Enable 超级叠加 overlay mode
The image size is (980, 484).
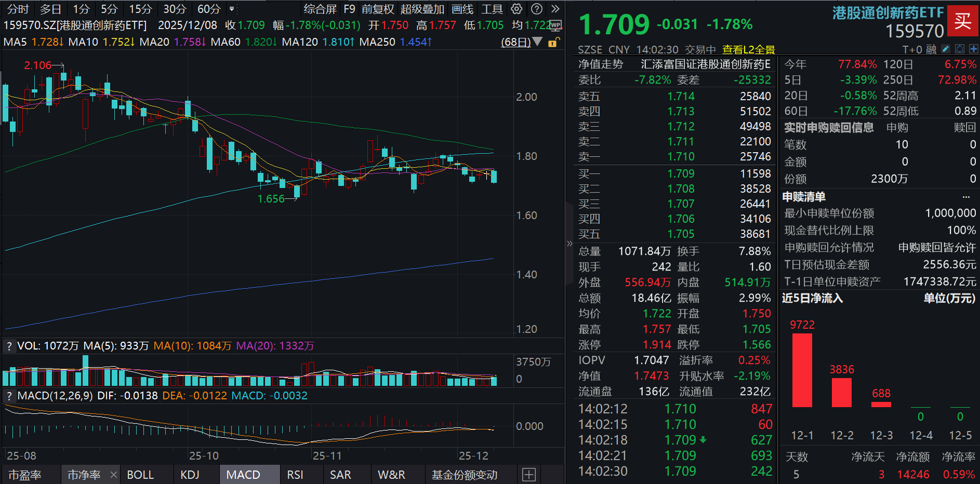[x=422, y=8]
